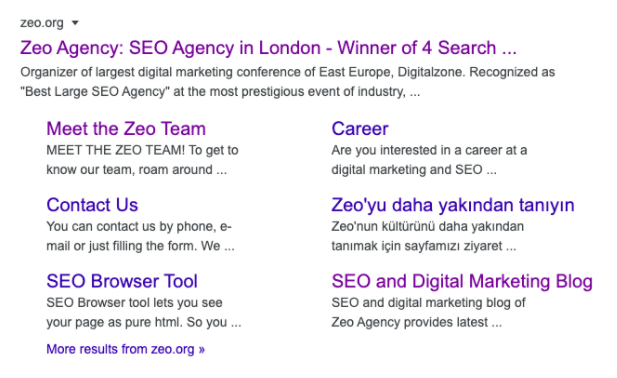This screenshot has height=378, width=617.
Task: Visit the SEO and Digital Marketing Blog link
Action: (x=462, y=281)
